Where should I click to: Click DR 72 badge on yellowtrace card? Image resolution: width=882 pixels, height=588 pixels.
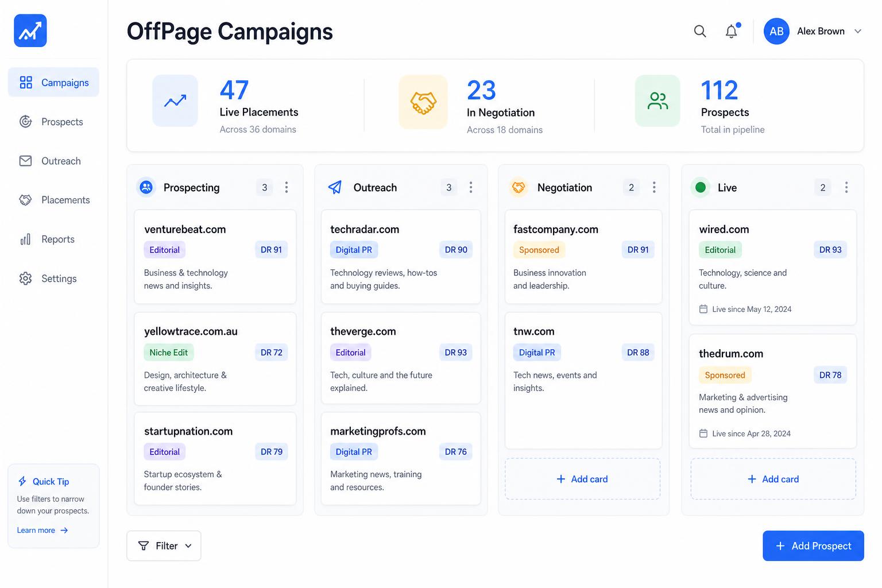271,353
